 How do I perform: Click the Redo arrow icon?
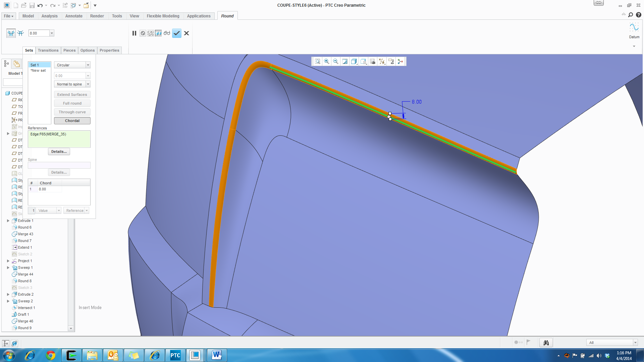tap(53, 5)
